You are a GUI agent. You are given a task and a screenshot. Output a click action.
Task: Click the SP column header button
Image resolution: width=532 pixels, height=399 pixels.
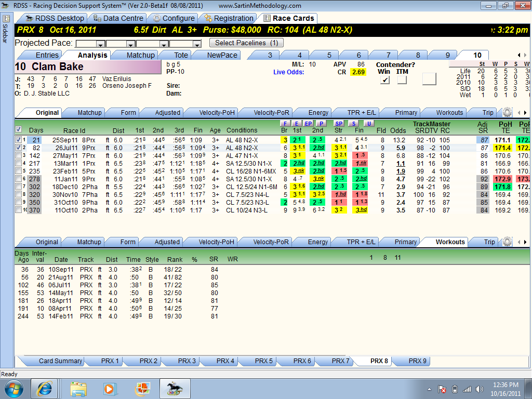tap(339, 124)
